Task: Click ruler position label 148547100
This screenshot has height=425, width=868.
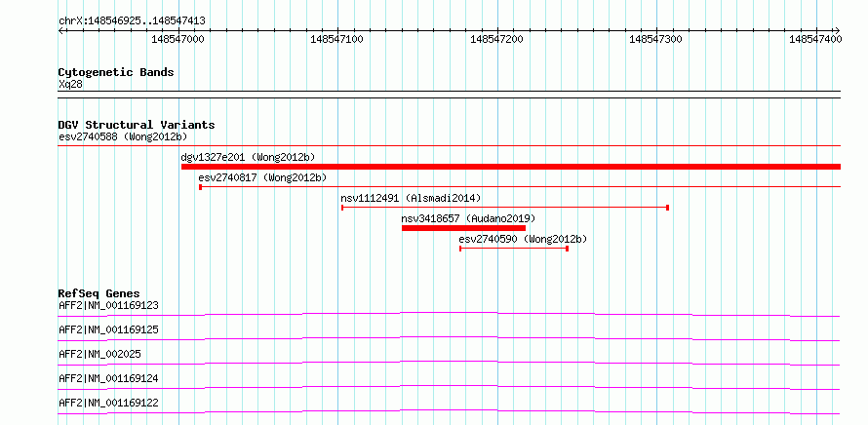Action: (337, 39)
